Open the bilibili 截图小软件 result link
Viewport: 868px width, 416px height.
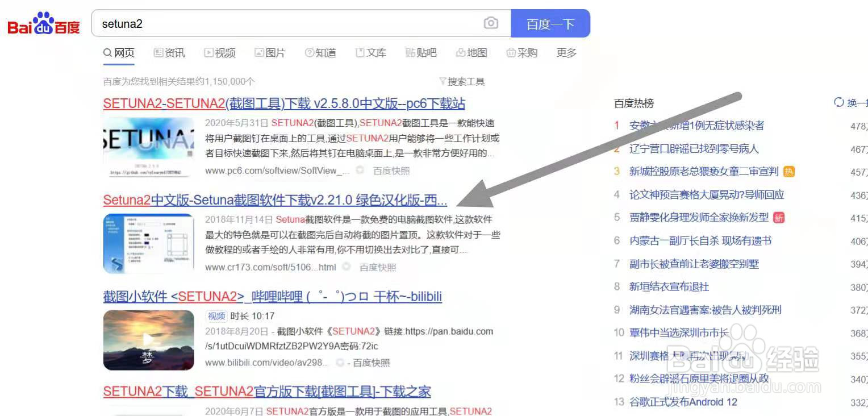pyautogui.click(x=273, y=297)
